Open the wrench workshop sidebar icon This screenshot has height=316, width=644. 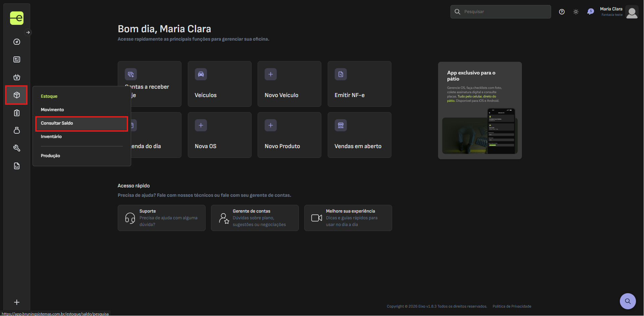tap(17, 148)
